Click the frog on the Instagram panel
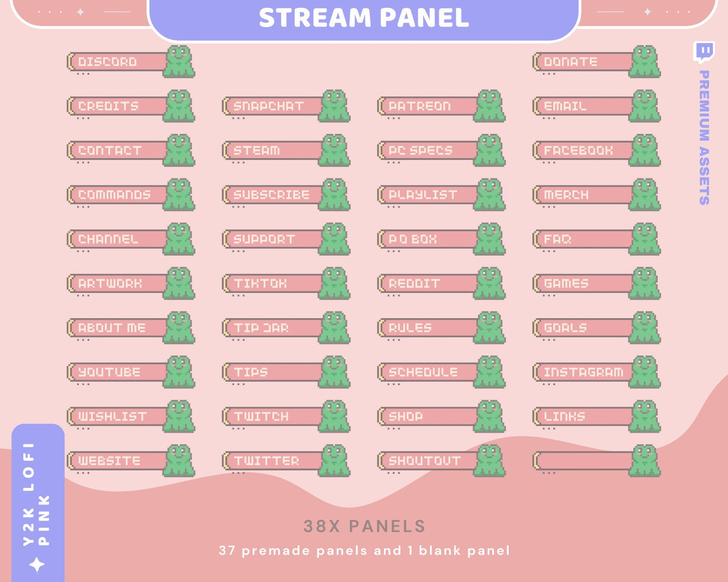The width and height of the screenshot is (728, 582). [645, 372]
